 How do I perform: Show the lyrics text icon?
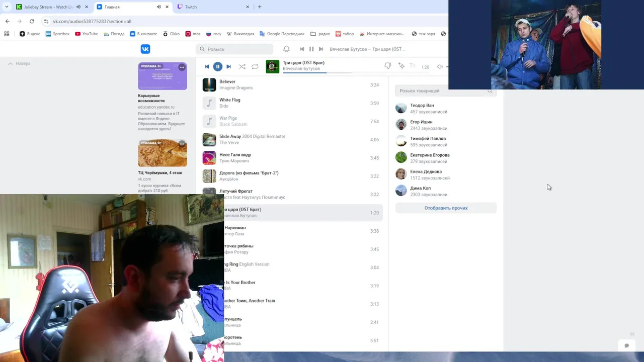pos(412,66)
